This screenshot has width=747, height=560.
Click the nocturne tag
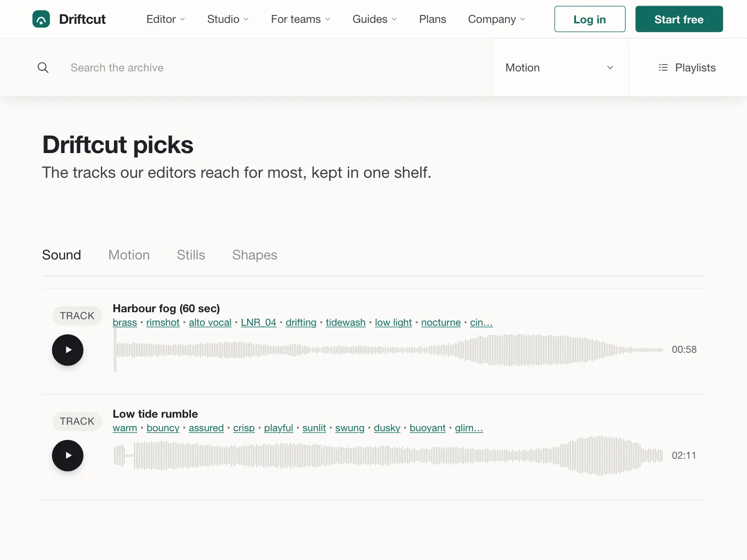point(441,322)
